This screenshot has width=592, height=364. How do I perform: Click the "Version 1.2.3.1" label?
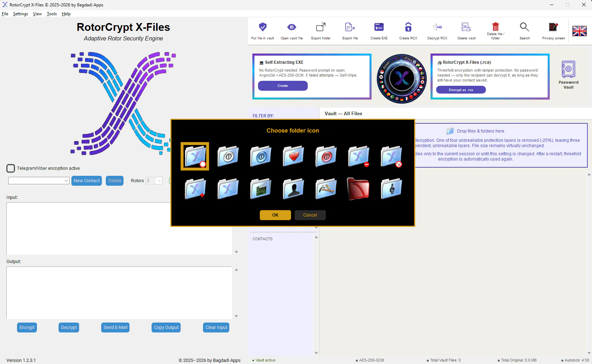tap(21, 360)
